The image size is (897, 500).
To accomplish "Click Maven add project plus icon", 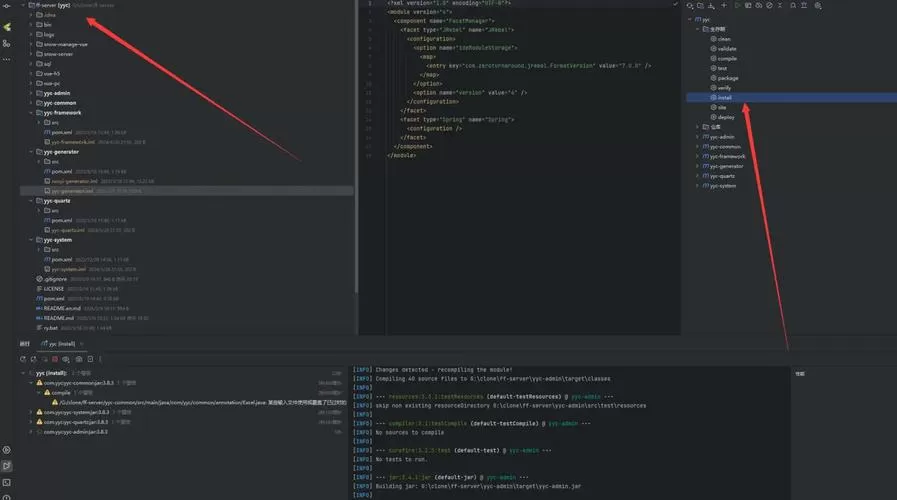I will tap(724, 5).
